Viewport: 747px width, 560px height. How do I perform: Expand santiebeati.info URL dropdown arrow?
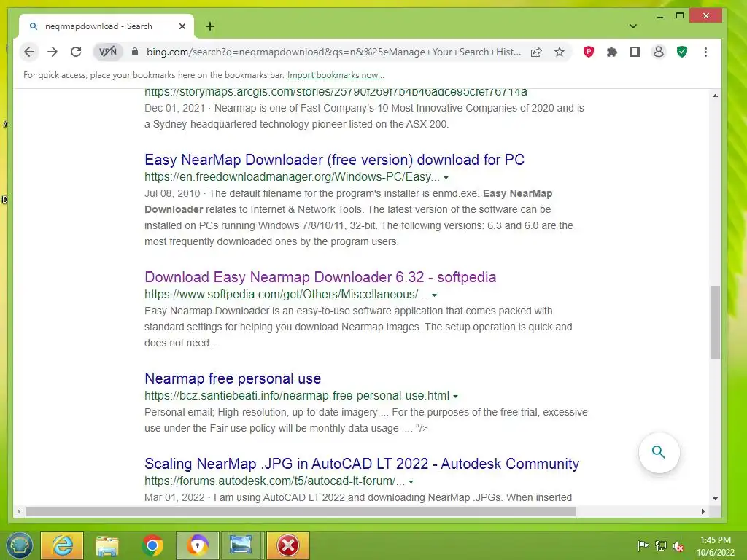pyautogui.click(x=455, y=396)
